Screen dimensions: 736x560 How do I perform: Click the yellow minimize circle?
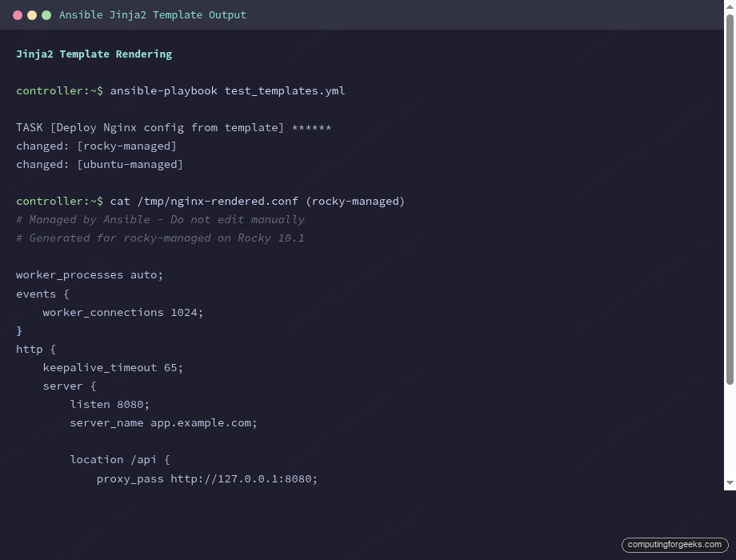(33, 14)
